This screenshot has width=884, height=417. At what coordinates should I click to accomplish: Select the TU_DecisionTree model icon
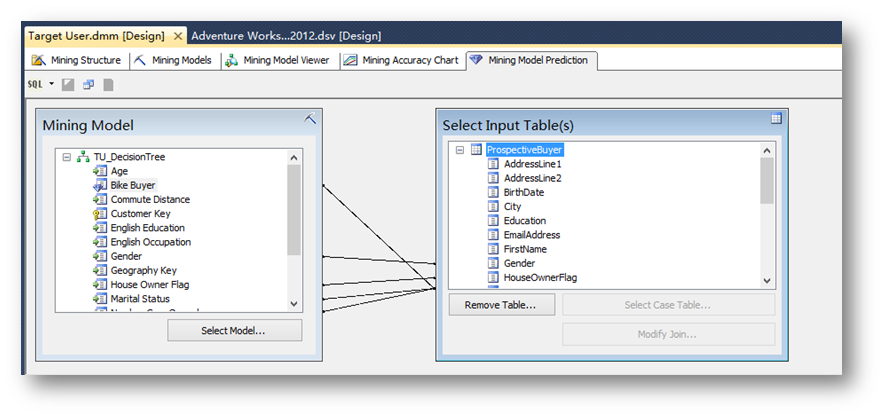point(83,157)
